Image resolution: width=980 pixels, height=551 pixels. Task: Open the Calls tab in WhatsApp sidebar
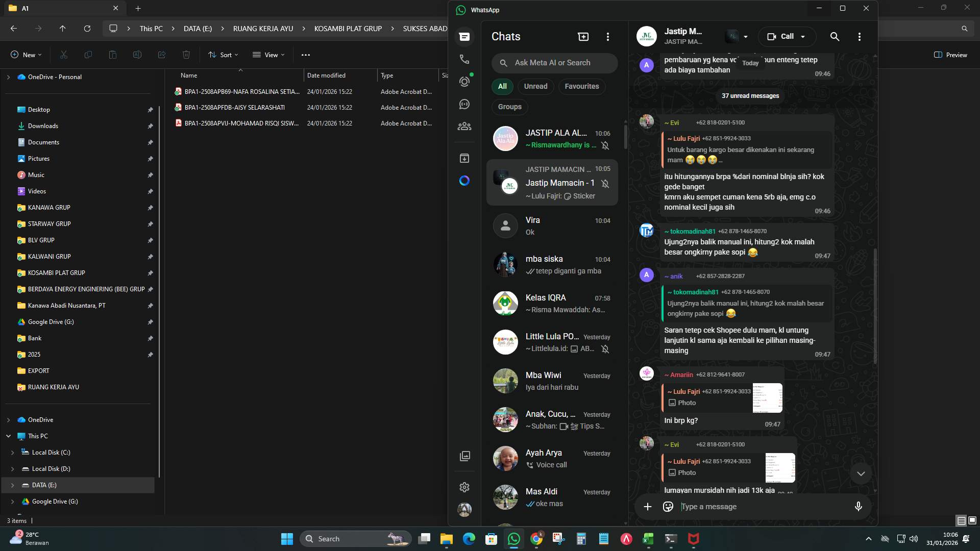pos(464,59)
